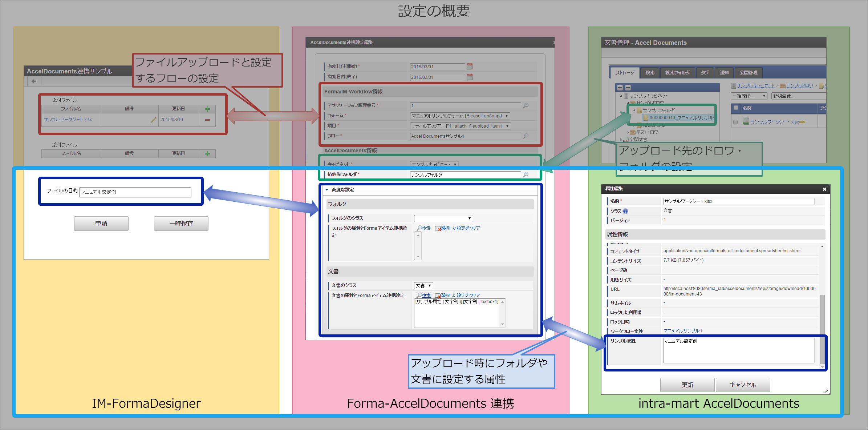Image resolution: width=868 pixels, height=430 pixels.
Task: Expand all tree nodes with plus icon
Action: (620, 88)
